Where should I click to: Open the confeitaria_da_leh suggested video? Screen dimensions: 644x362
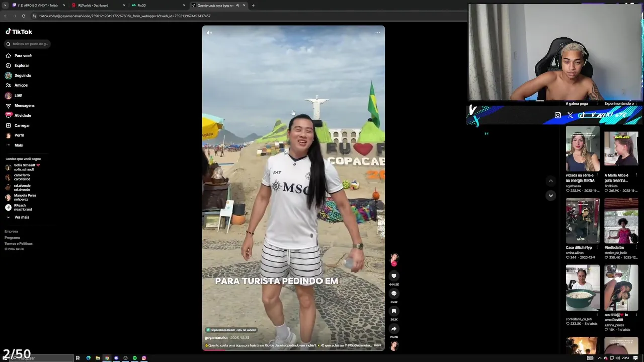[583, 288]
